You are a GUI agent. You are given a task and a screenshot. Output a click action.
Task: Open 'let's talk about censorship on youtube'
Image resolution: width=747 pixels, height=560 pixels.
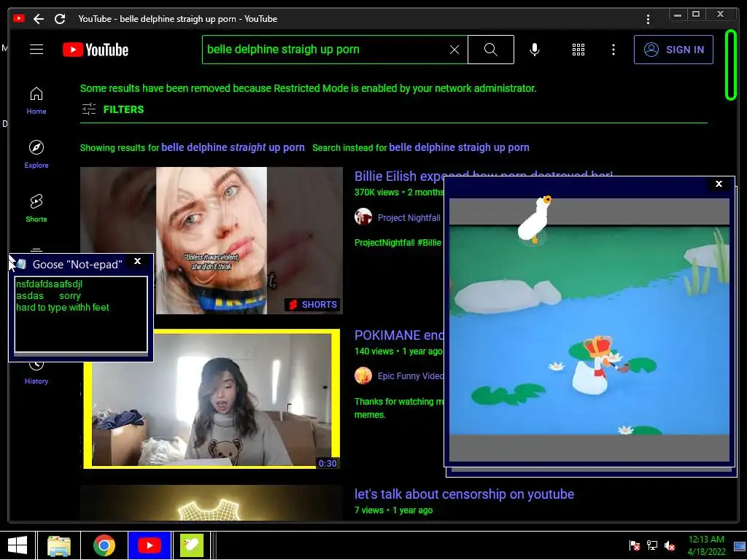[464, 494]
